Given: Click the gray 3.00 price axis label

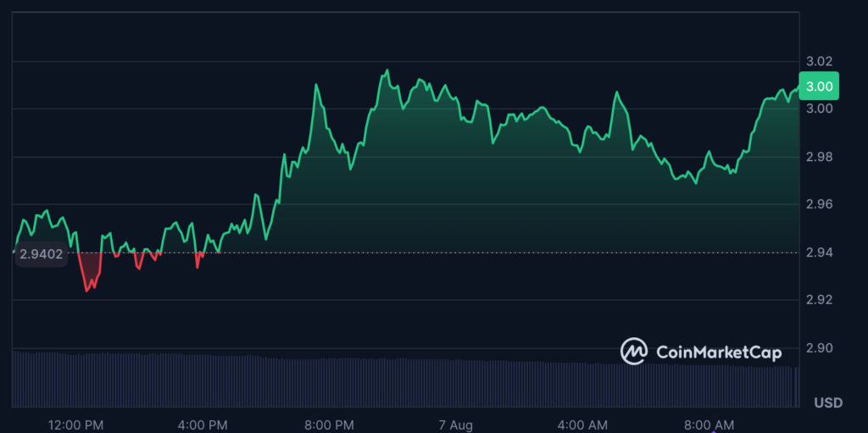Looking at the screenshot, I should coord(819,108).
